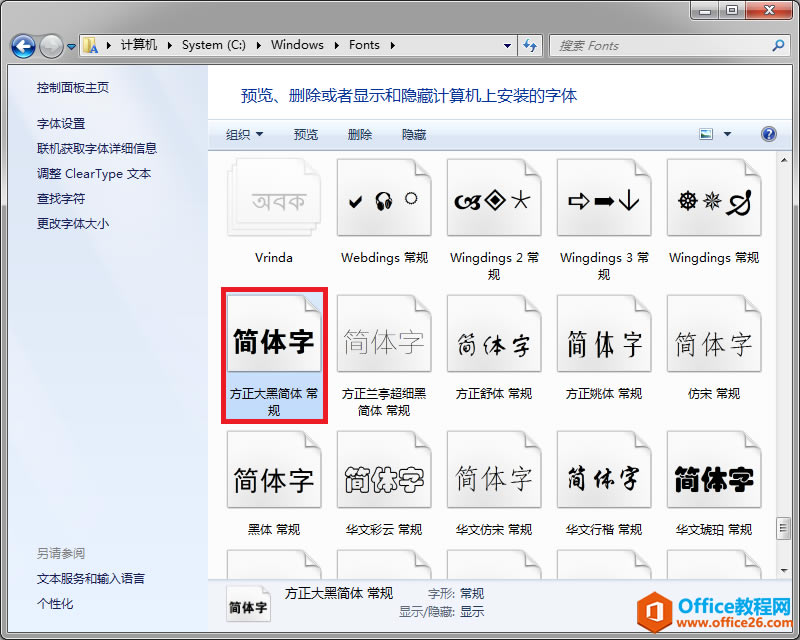800x640 pixels.
Task: Open the address bar history dropdown
Action: click(507, 45)
